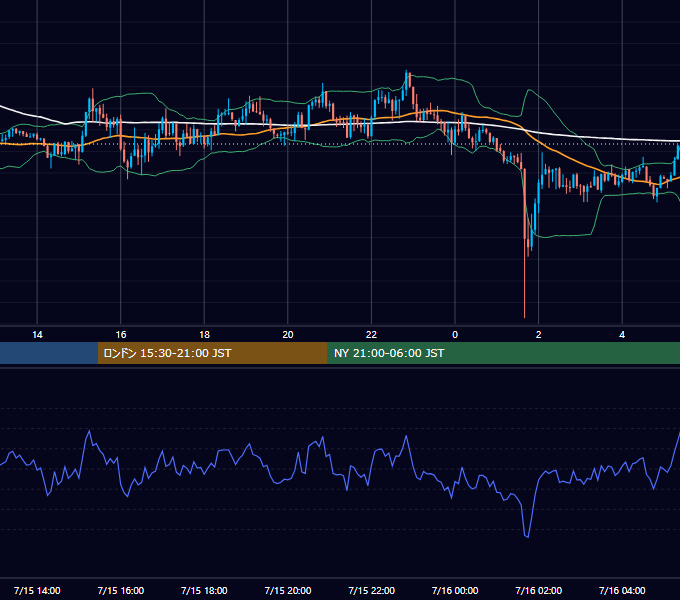
Task: Click the 7/15 14:00 date label
Action: pyautogui.click(x=37, y=590)
